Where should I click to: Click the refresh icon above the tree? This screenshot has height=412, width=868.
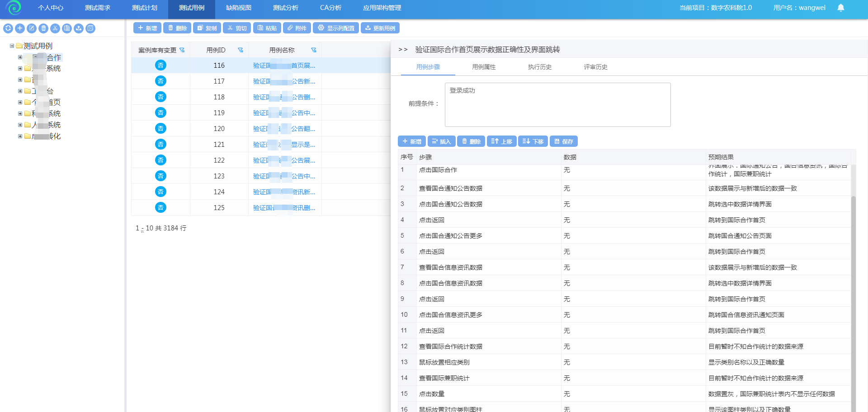pyautogui.click(x=8, y=28)
